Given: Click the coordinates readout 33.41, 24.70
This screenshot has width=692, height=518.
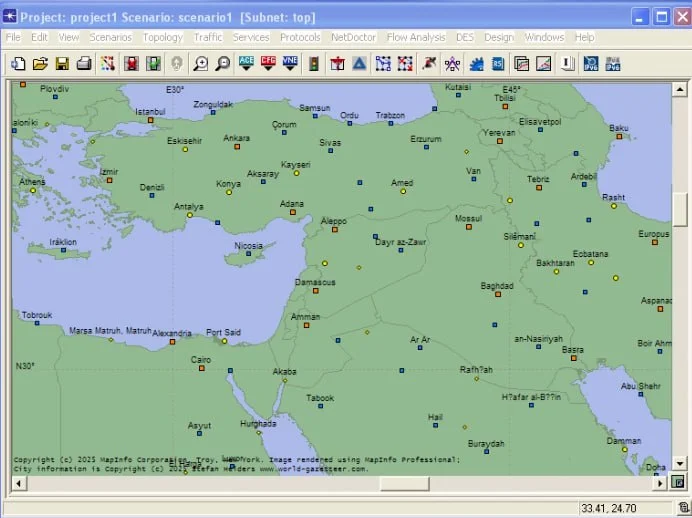Looking at the screenshot, I should click(609, 508).
